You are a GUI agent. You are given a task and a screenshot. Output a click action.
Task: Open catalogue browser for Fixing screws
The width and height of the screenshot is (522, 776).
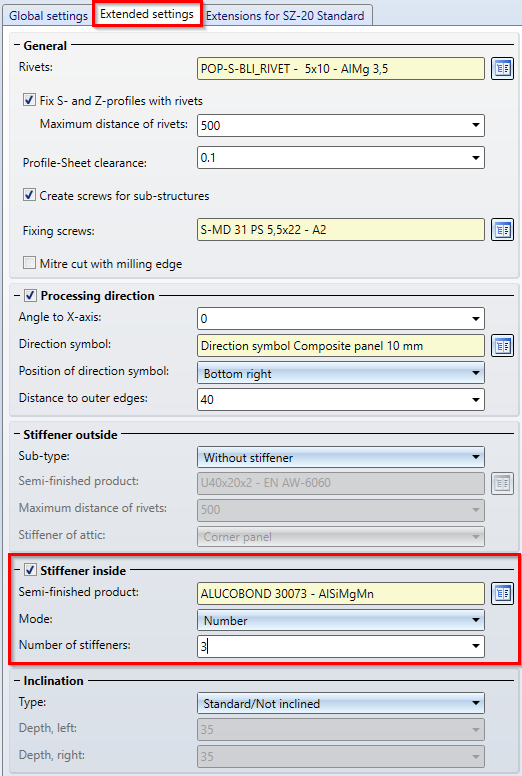point(503,230)
